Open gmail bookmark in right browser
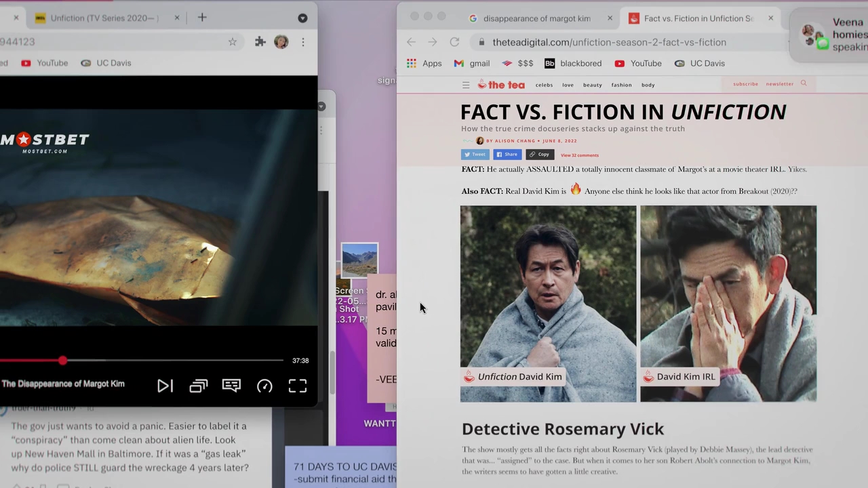This screenshot has height=488, width=868. (x=472, y=63)
